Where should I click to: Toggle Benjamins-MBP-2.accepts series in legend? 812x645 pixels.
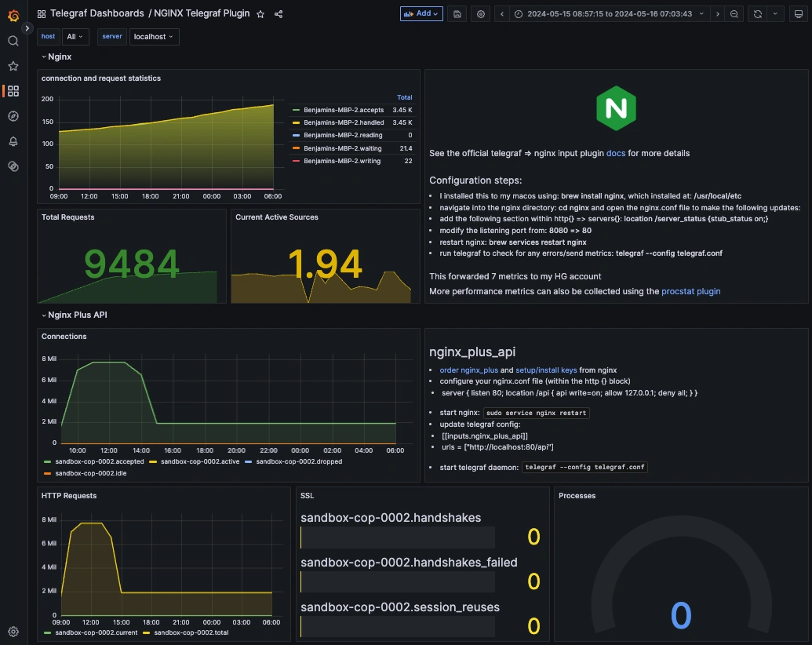coord(344,111)
